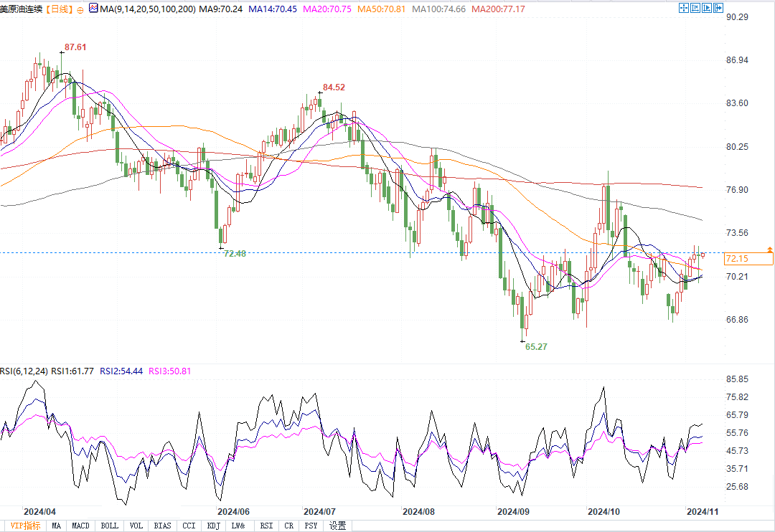775x532 pixels.
Task: Click the MA chart indicator icon
Action: click(93, 9)
